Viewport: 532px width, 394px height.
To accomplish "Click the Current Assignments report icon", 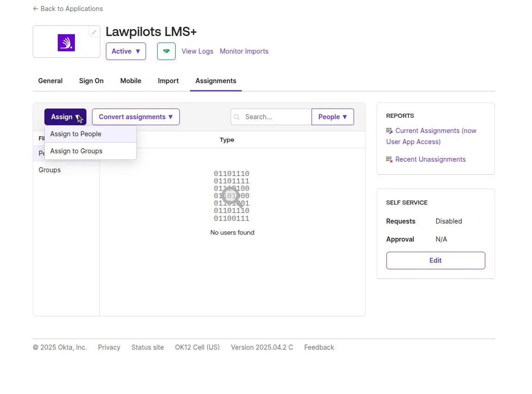I will pyautogui.click(x=389, y=131).
